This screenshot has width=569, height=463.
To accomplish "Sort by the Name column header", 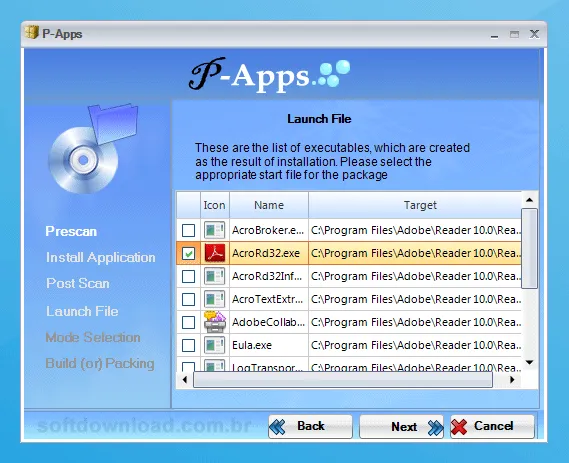I will click(x=269, y=205).
